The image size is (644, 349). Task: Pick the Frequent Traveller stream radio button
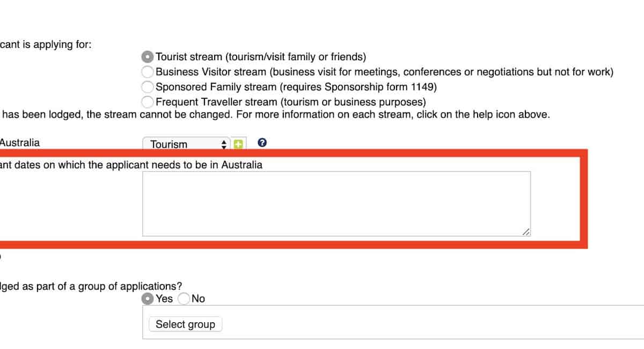point(147,102)
